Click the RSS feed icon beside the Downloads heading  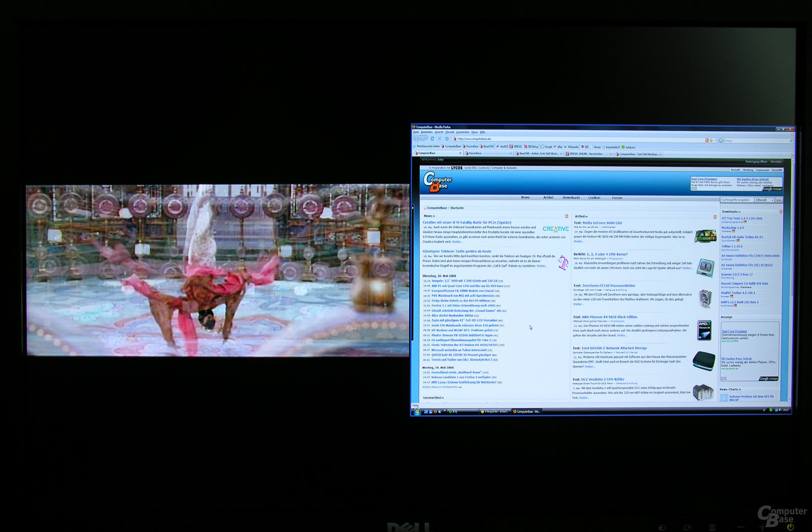(781, 212)
